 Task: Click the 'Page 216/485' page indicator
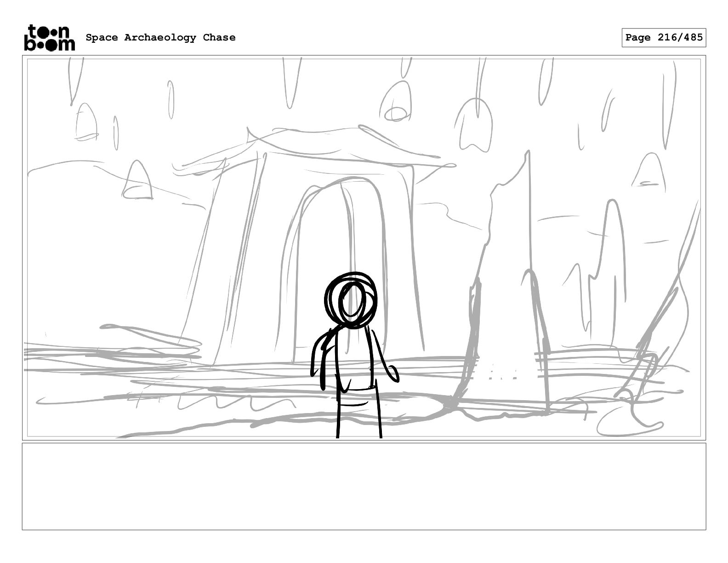click(x=664, y=38)
